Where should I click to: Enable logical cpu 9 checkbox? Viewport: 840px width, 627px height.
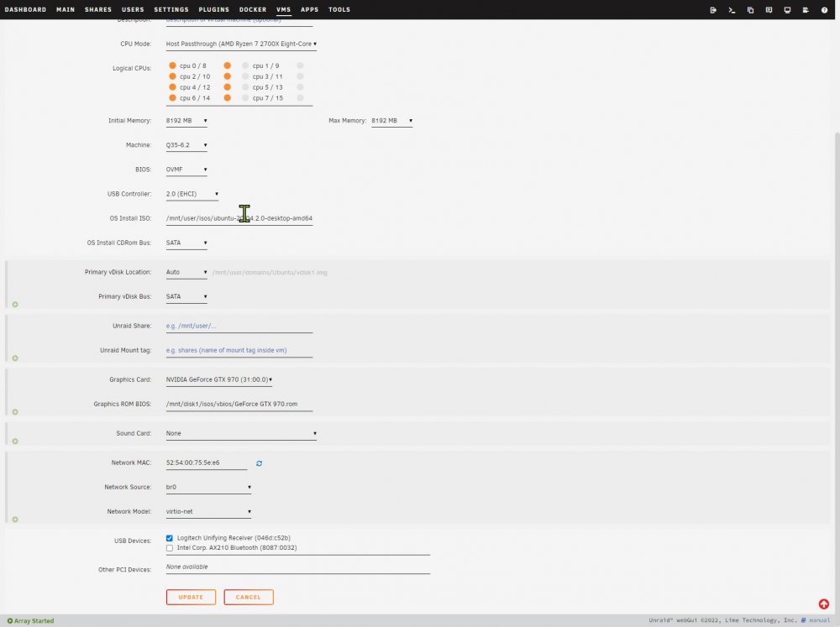[300, 65]
